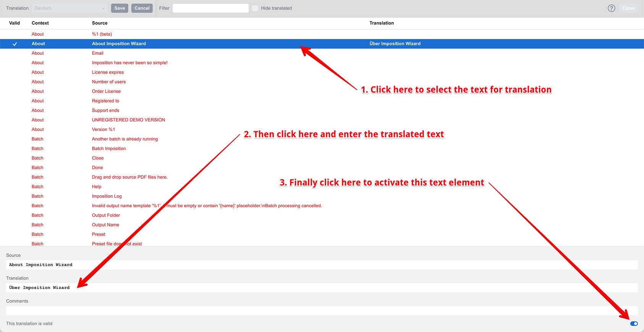Select the 'Done' row

tap(322, 168)
